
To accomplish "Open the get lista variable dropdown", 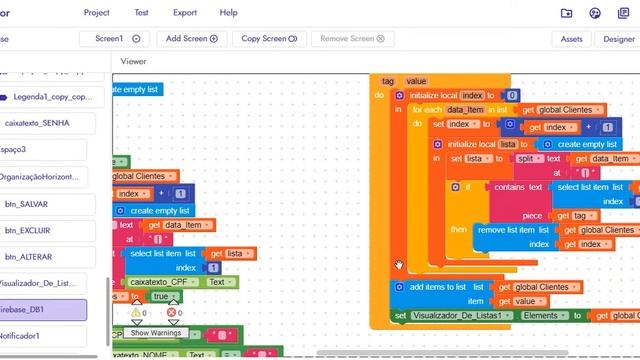I will 248,253.
